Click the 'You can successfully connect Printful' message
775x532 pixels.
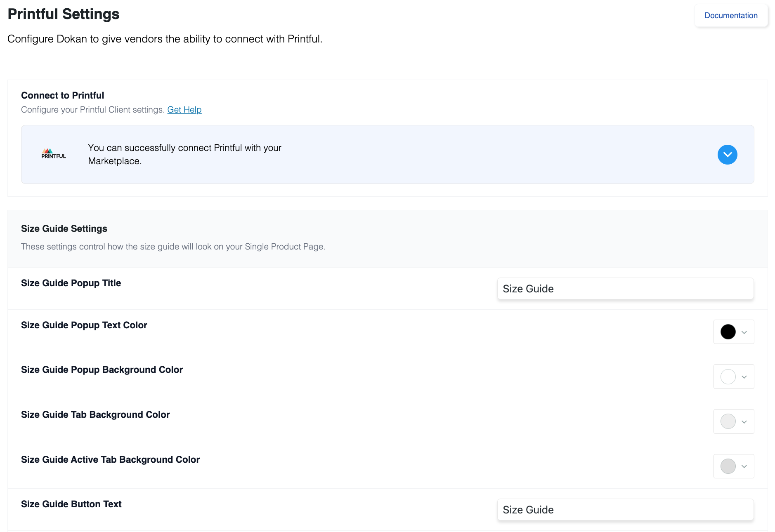(x=184, y=154)
